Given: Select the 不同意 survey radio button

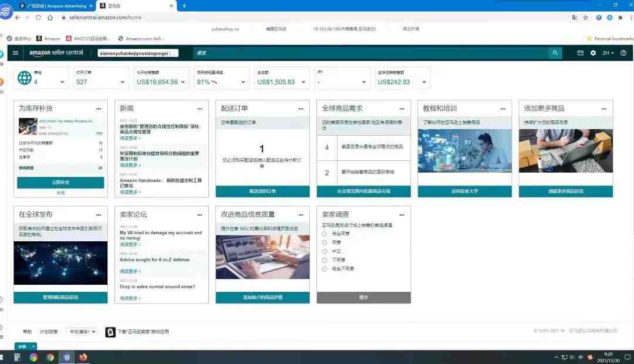Looking at the screenshot, I should [324, 260].
